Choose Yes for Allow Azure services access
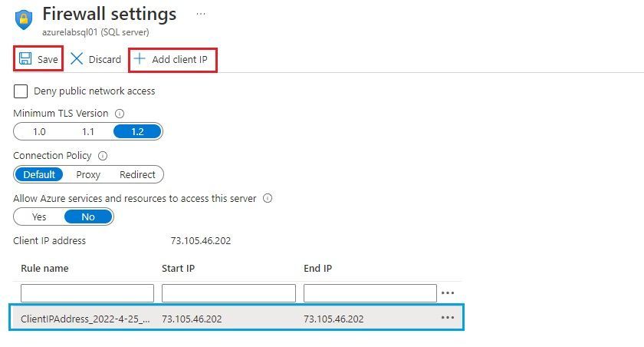Viewport: 644px width, 347px height. pos(39,216)
